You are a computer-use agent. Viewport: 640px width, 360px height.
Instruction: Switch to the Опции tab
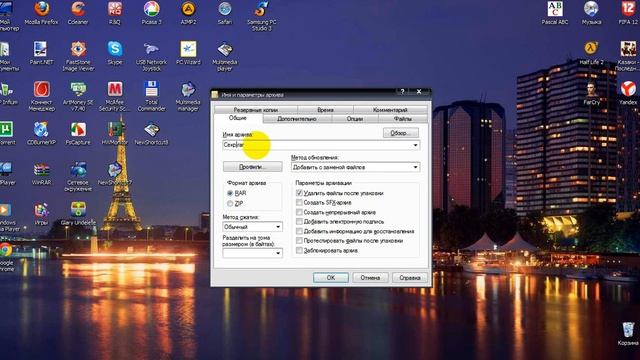pos(355,119)
